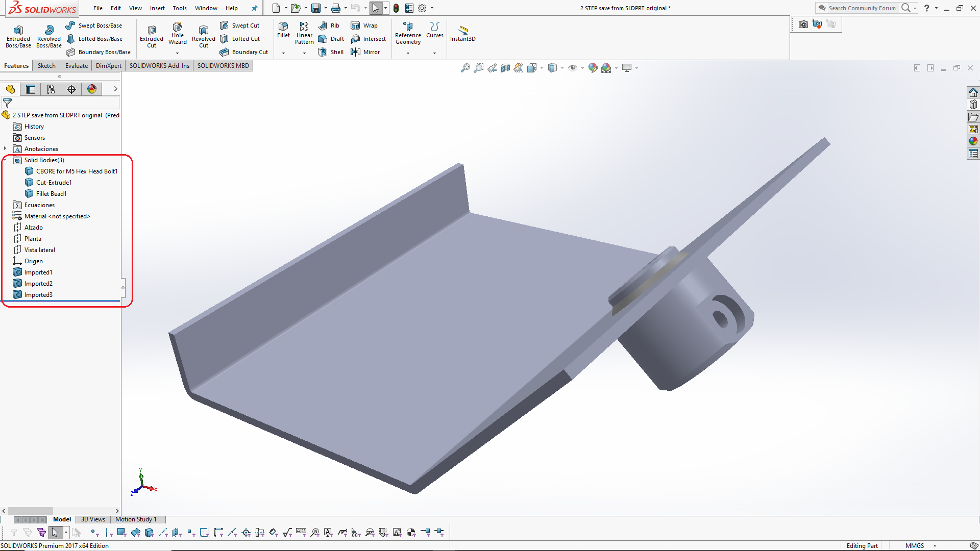
Task: Select the Extruded Boss/Base tool
Action: click(18, 36)
